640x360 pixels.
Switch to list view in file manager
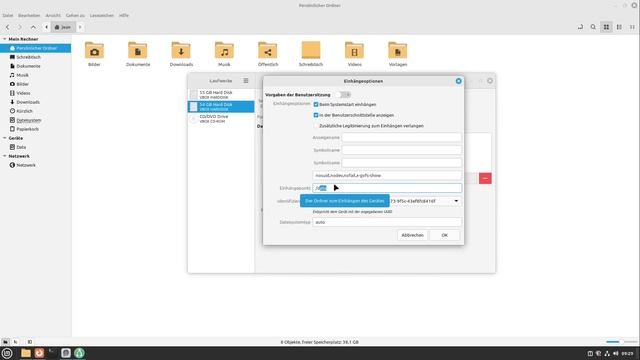619,27
